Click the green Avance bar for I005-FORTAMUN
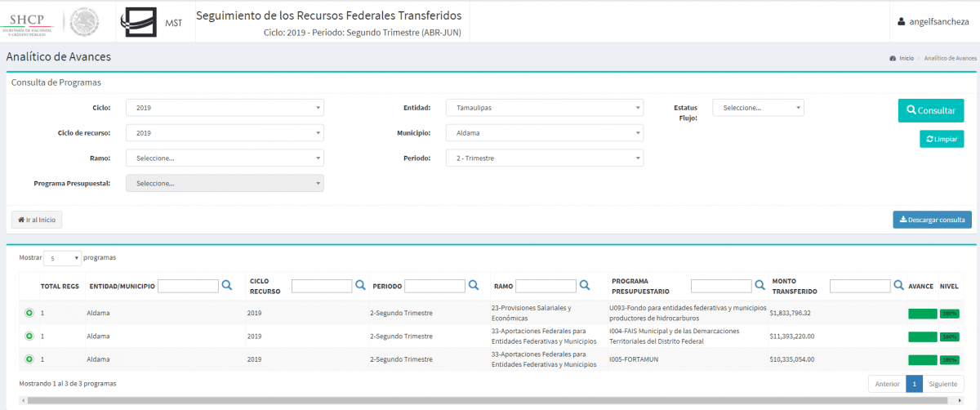 click(922, 359)
